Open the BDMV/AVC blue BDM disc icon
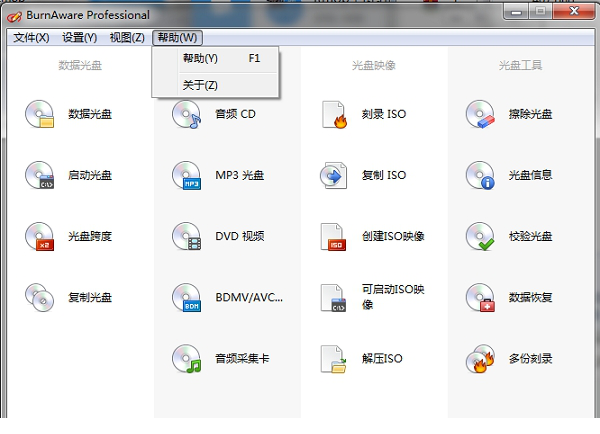Viewport: 600px width, 434px height. click(x=186, y=297)
